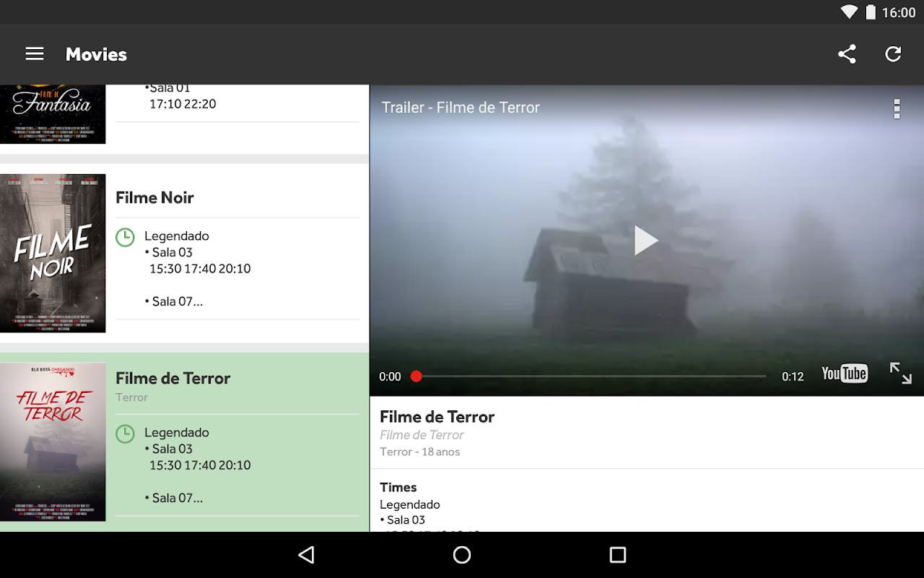This screenshot has height=578, width=924.
Task: Tap the 16:00 status bar clock
Action: coord(899,12)
